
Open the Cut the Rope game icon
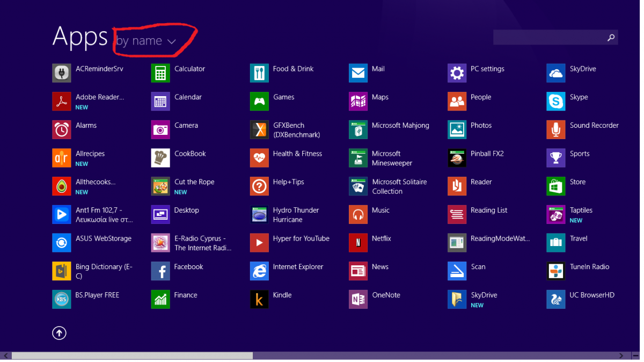point(160,186)
